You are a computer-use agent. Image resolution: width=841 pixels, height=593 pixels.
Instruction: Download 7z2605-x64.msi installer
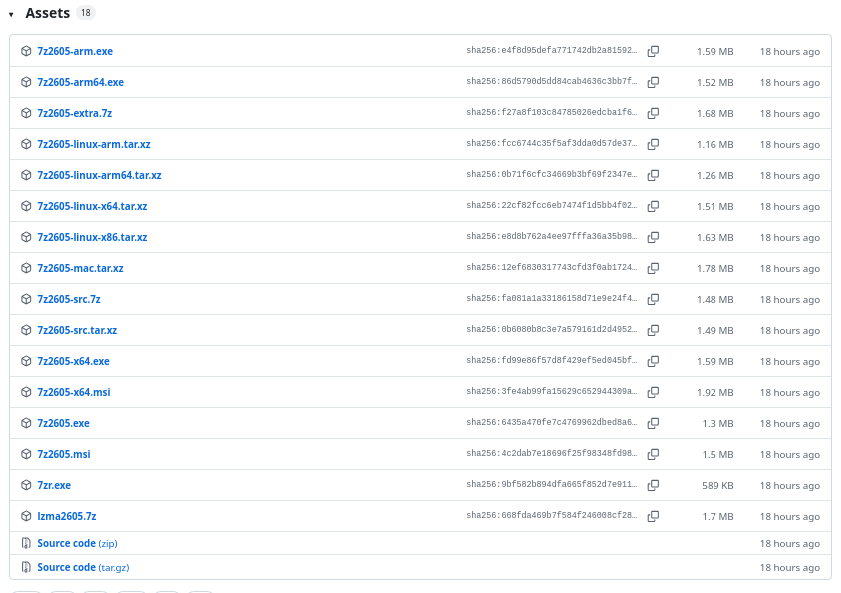point(74,393)
